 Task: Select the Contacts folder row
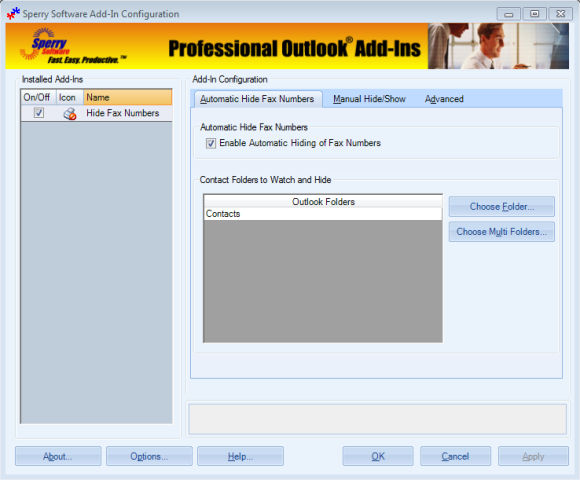pyautogui.click(x=323, y=214)
